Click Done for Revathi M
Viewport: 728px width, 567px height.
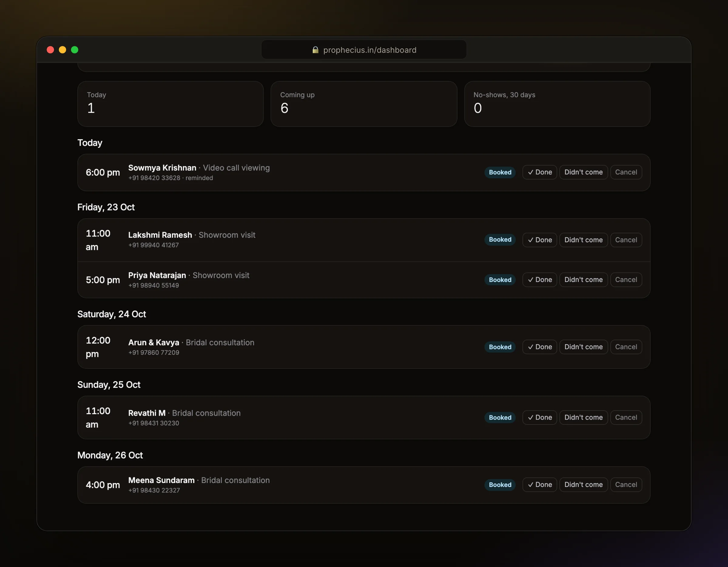(539, 418)
